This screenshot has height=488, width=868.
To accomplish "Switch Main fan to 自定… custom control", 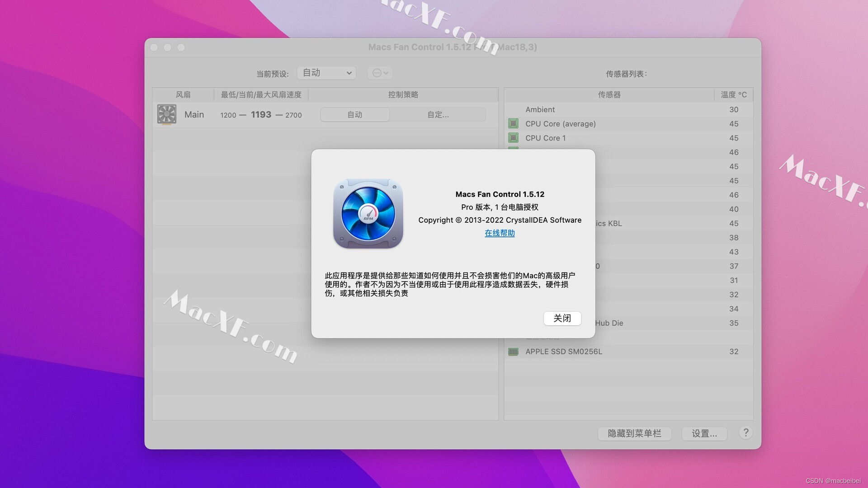I will tap(437, 114).
